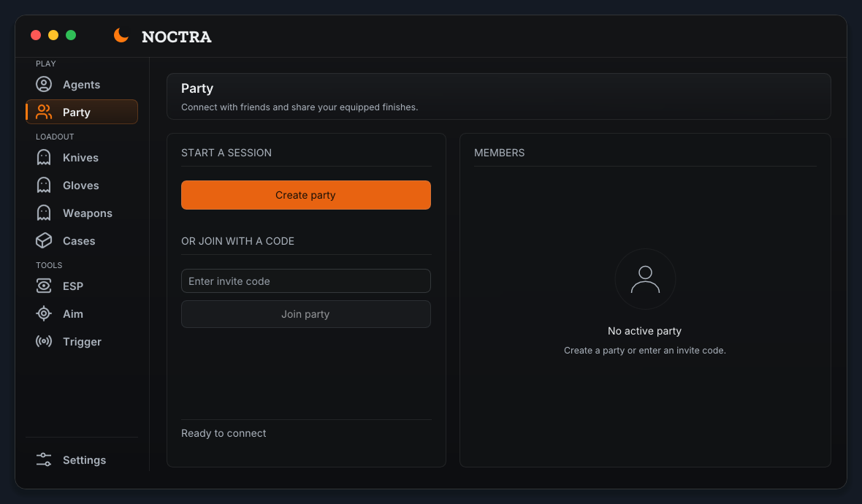Image resolution: width=862 pixels, height=504 pixels.
Task: Click the ESP eye scanner icon
Action: tap(44, 286)
